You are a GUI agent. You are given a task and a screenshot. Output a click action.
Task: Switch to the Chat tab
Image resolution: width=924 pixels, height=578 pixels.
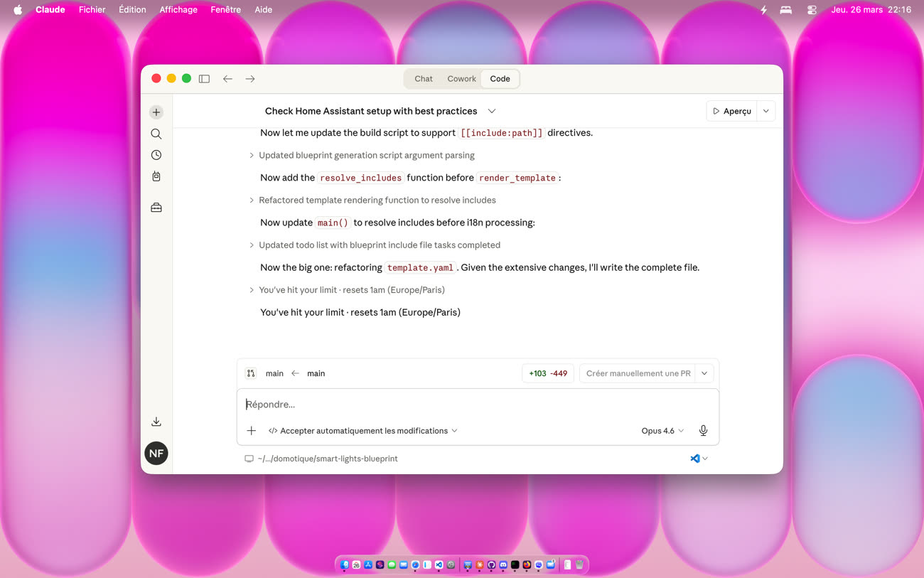(x=424, y=79)
